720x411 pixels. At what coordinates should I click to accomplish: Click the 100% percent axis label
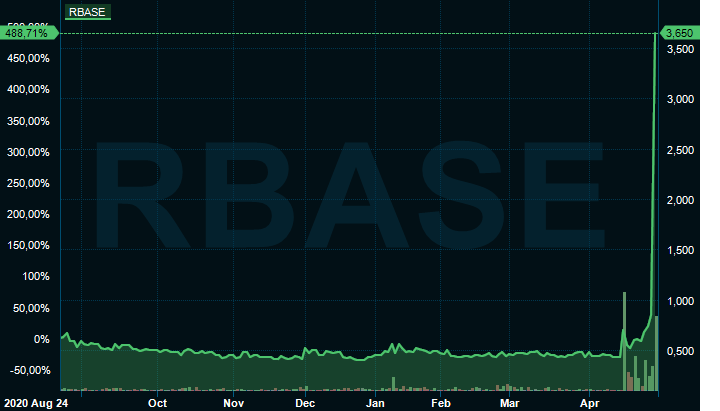click(x=36, y=276)
